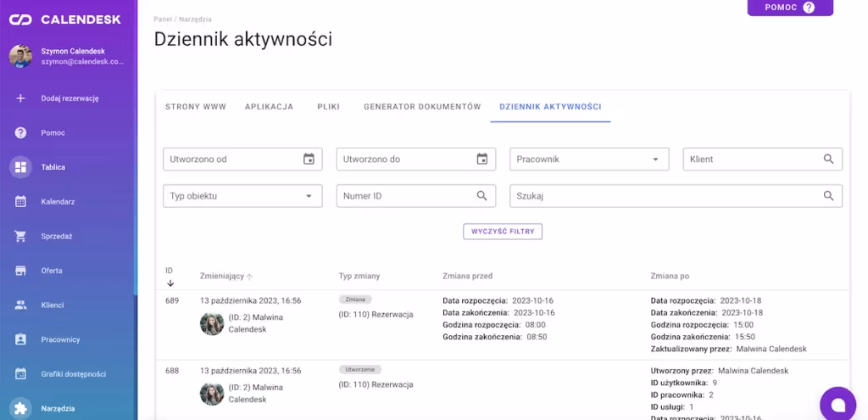The image size is (868, 420).
Task: Switch to the Strony WWW tab
Action: click(x=195, y=107)
